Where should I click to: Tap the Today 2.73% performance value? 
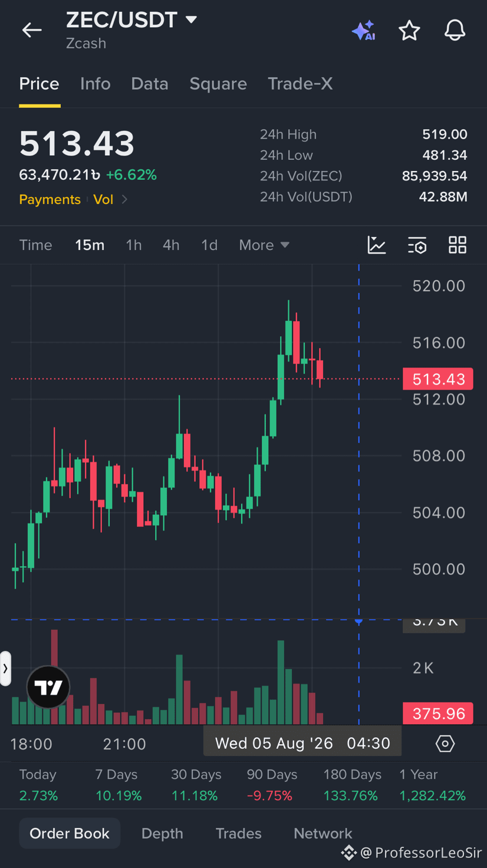pyautogui.click(x=38, y=795)
